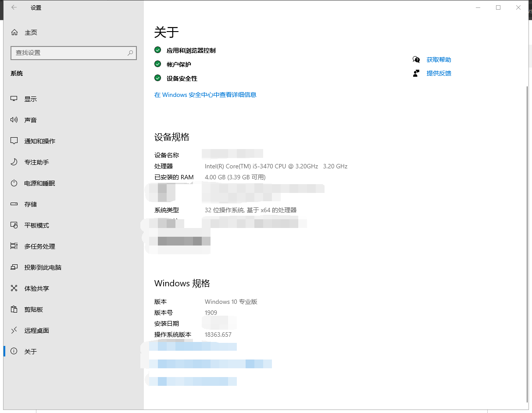Click the RAM value 4.00 GB (3.39 GB 可用)
Viewport: 532px width, 413px height.
pyautogui.click(x=235, y=177)
